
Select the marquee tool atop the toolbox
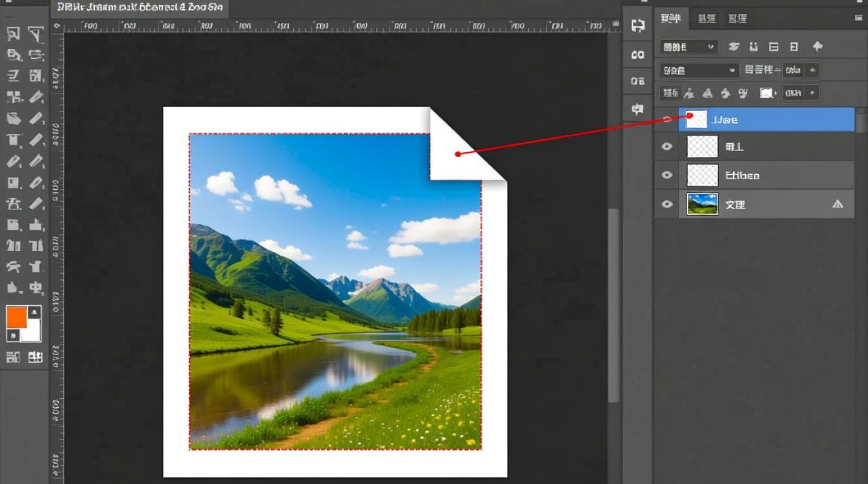pyautogui.click(x=13, y=34)
